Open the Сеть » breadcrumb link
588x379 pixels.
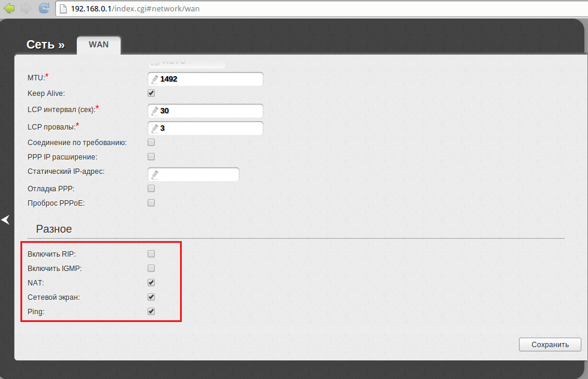(x=46, y=45)
